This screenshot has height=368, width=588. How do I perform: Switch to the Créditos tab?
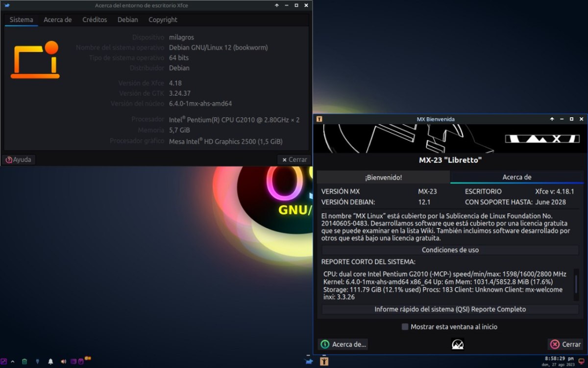pyautogui.click(x=95, y=20)
